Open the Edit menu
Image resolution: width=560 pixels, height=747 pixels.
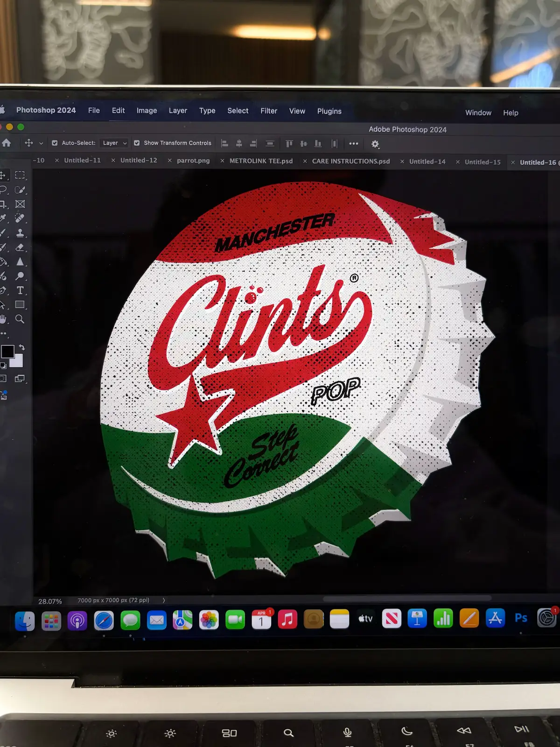pyautogui.click(x=118, y=110)
